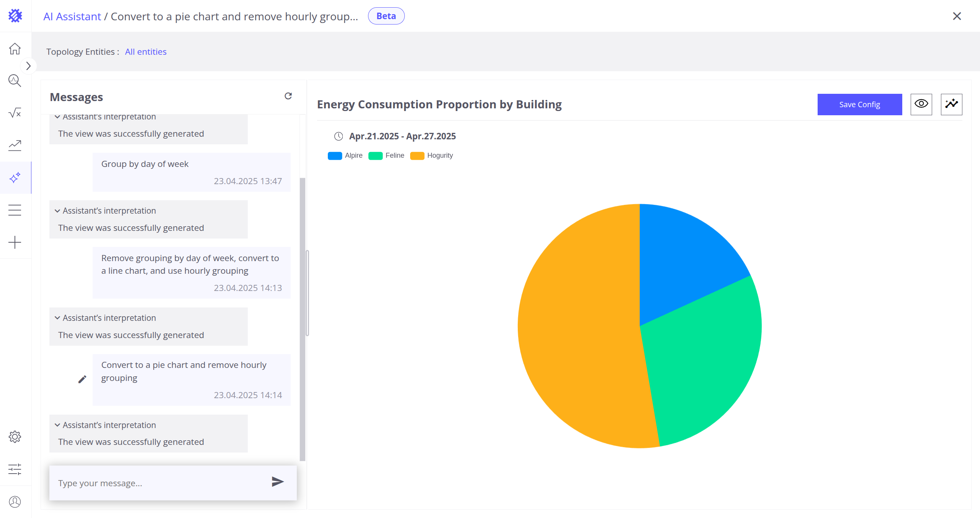The height and width of the screenshot is (518, 980).
Task: Click the refresh messages icon
Action: click(288, 96)
